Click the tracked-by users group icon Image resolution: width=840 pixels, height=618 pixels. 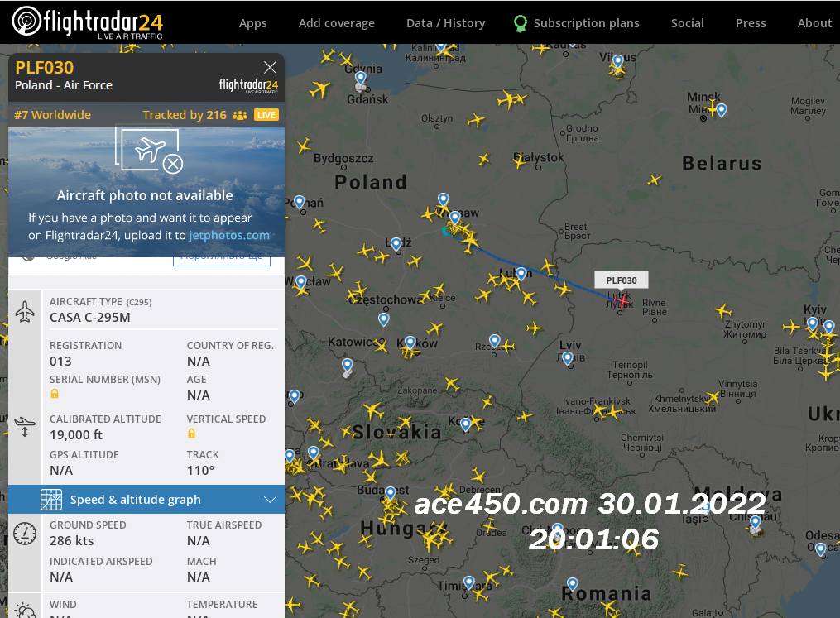click(240, 115)
